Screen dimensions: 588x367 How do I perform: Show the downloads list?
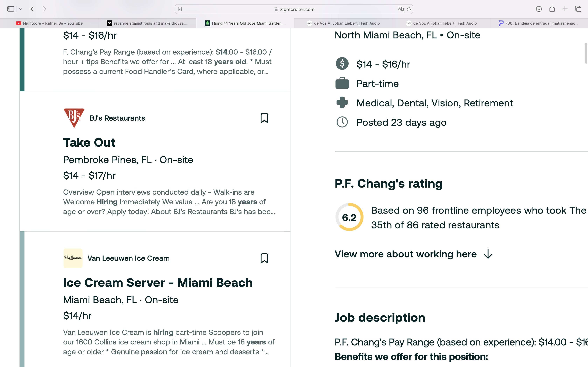(x=539, y=9)
